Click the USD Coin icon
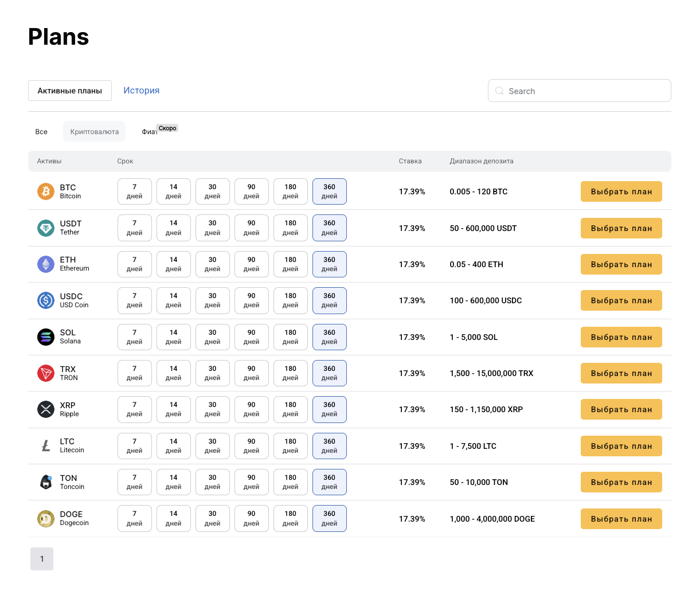The image size is (700, 591). (46, 300)
